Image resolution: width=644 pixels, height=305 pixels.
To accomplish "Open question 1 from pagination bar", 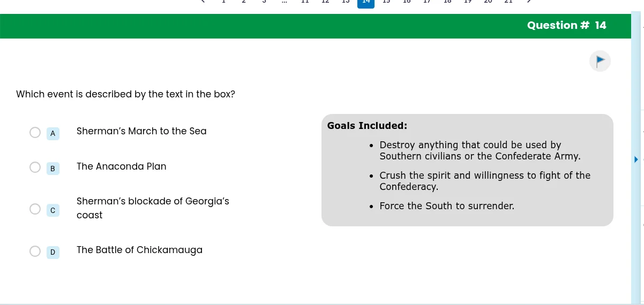I will (223, 2).
